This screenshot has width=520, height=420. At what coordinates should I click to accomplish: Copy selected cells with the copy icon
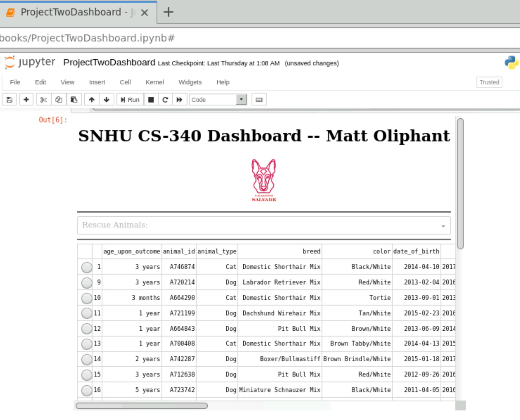[x=58, y=99]
